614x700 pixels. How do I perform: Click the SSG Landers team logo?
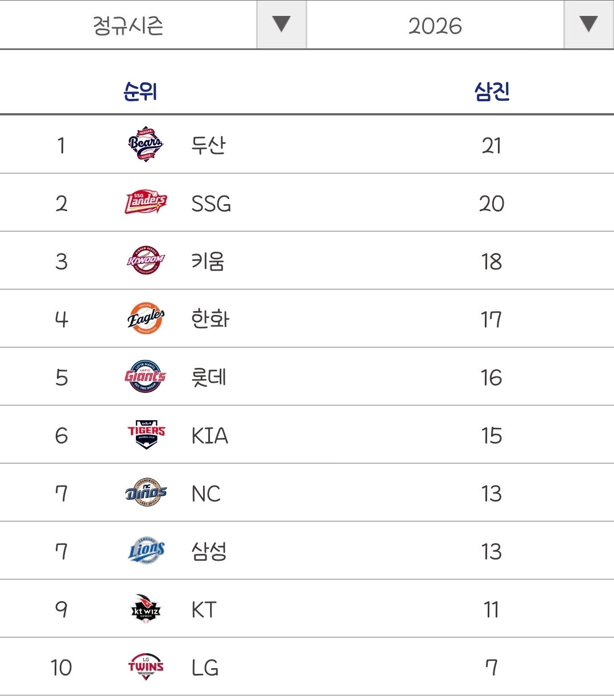(146, 202)
